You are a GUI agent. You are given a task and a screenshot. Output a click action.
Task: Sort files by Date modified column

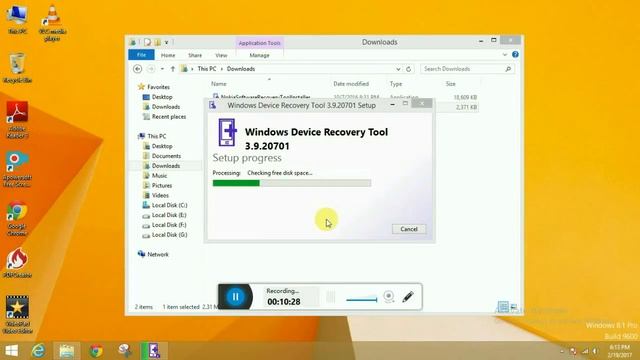(x=351, y=84)
